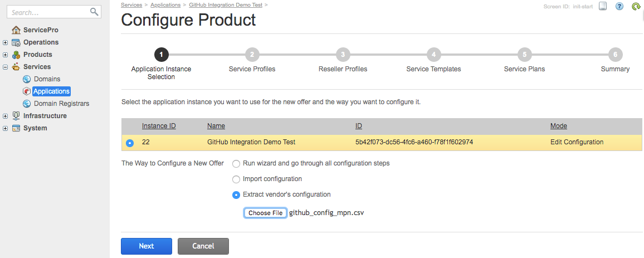Click the tablet icon beside Screen ID
644x258 pixels.
pyautogui.click(x=602, y=7)
